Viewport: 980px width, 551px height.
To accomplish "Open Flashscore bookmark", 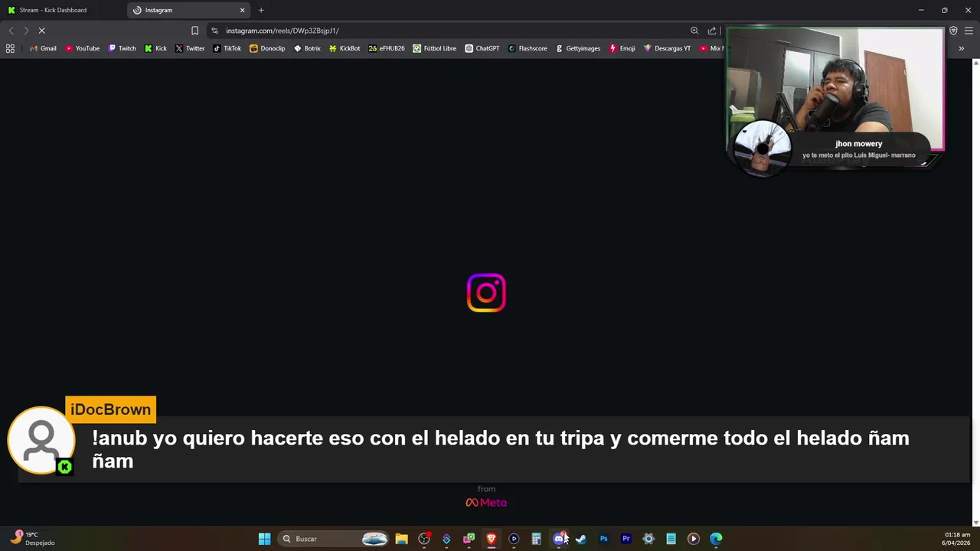I will (x=528, y=48).
